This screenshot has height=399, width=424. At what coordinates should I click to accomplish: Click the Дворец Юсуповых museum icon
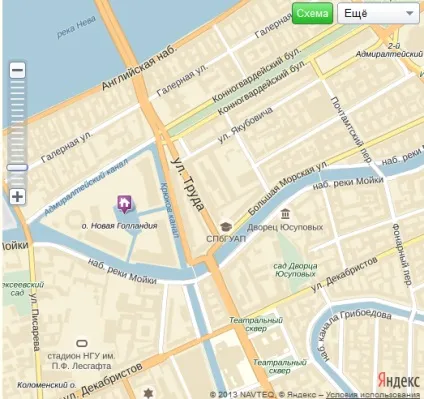(x=285, y=214)
